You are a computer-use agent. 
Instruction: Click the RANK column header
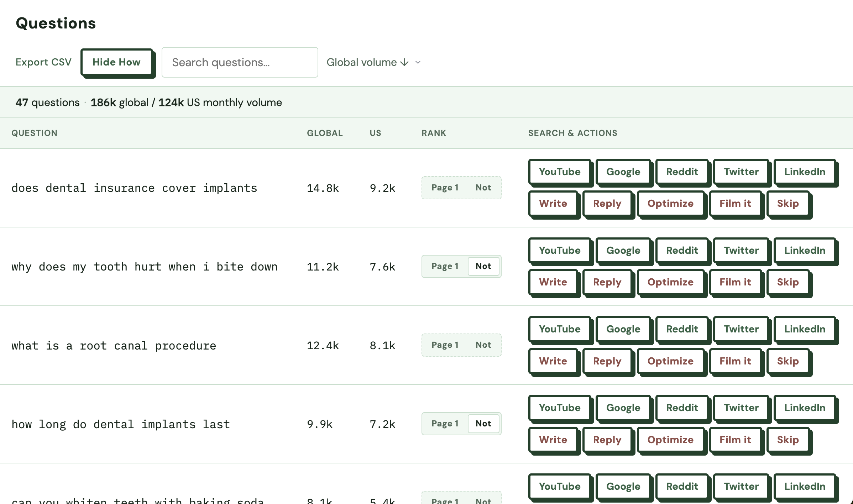434,133
